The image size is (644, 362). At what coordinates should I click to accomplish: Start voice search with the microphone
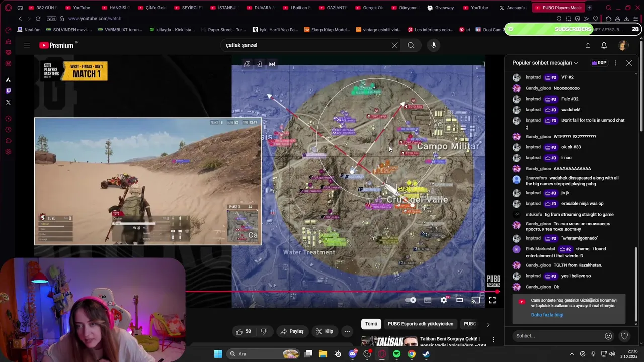434,45
